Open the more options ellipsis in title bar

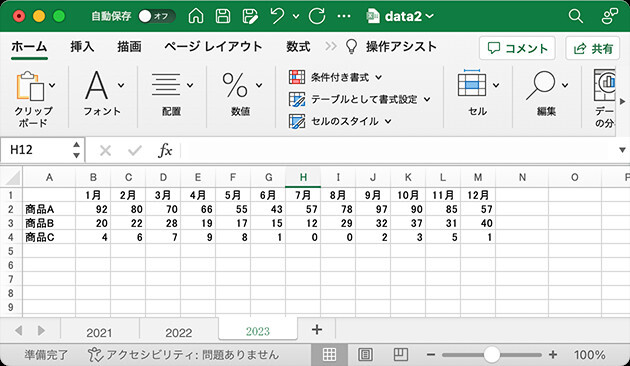(x=344, y=16)
